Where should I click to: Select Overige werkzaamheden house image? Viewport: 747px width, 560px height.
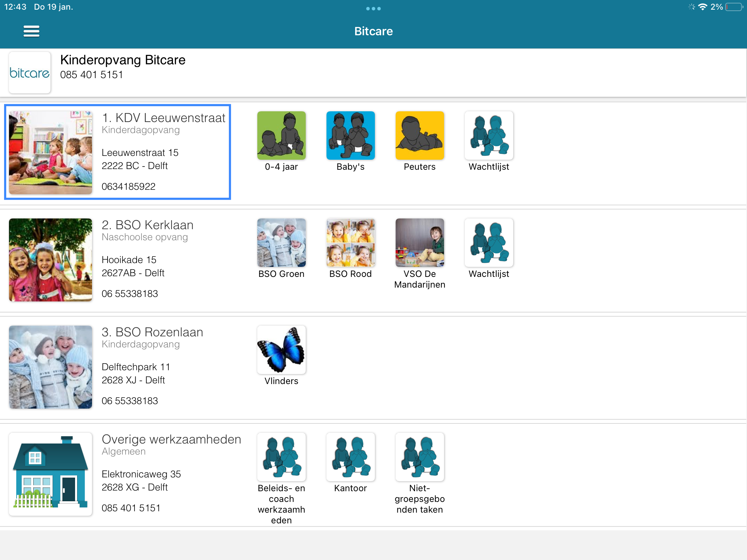(50, 474)
